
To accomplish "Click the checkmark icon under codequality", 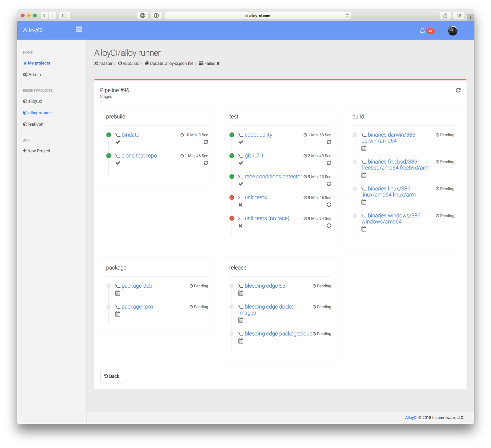I will (241, 142).
